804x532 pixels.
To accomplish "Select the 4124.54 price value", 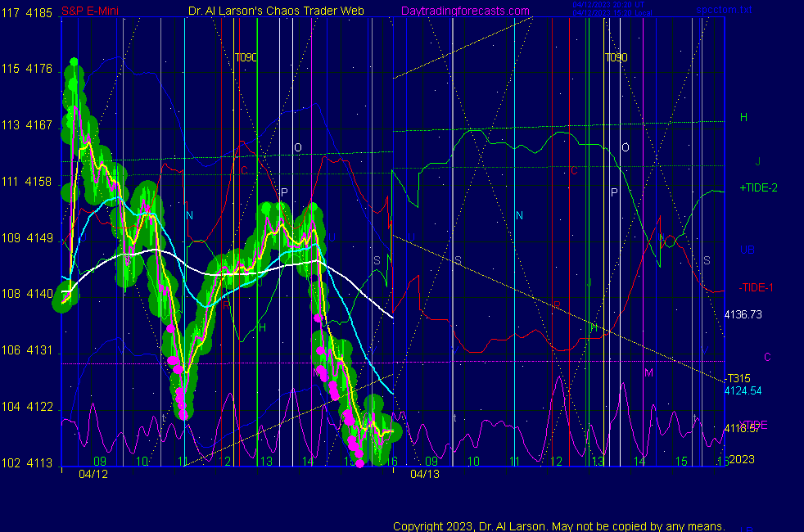I will [743, 390].
